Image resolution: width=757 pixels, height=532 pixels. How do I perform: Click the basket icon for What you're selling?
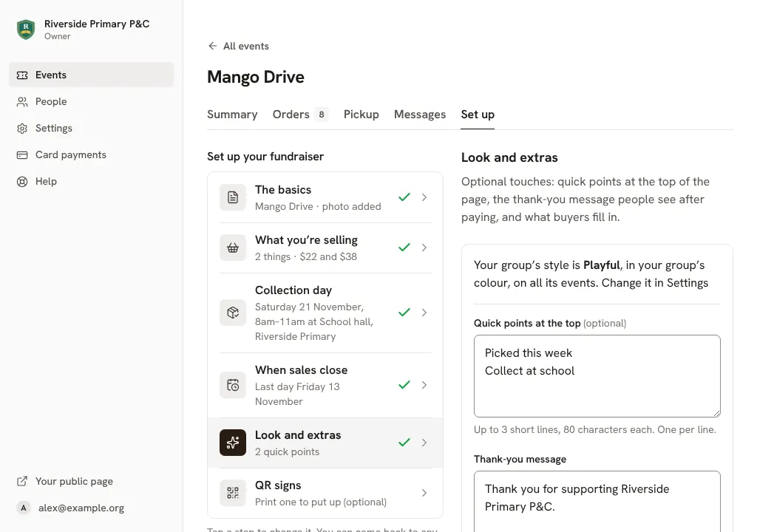(x=233, y=248)
